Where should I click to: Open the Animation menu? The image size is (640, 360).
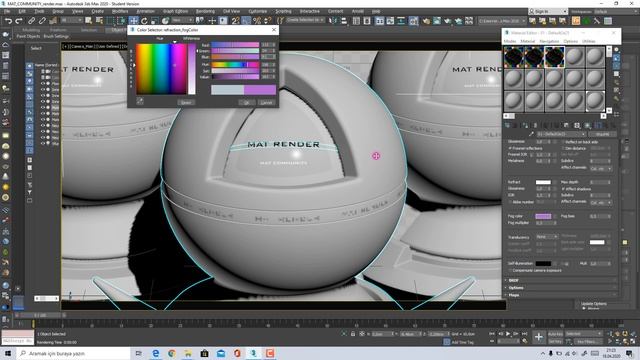pyautogui.click(x=145, y=11)
